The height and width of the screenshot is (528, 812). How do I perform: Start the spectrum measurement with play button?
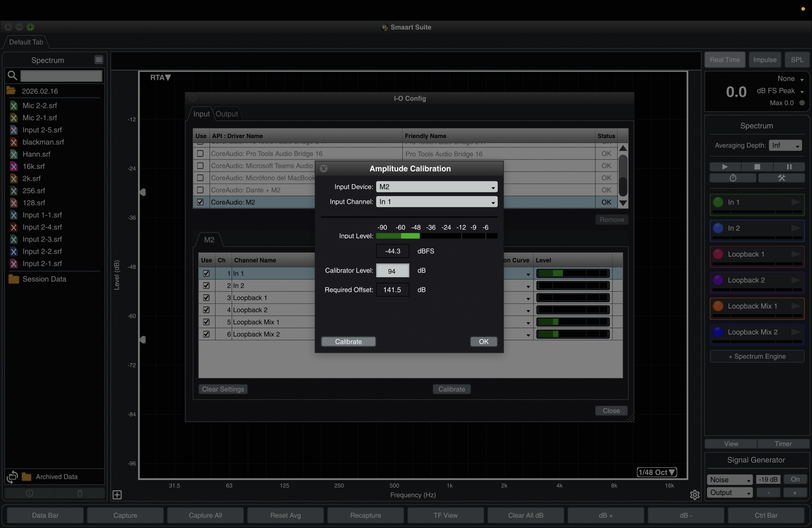click(x=725, y=167)
